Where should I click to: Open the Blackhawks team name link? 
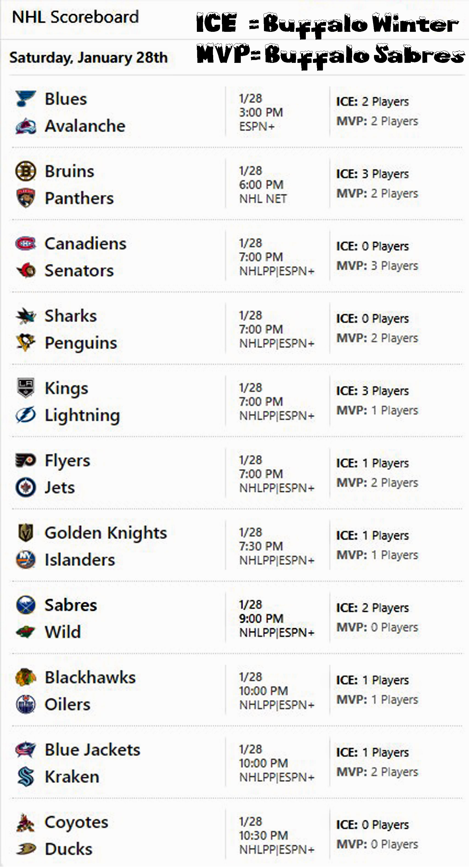(90, 678)
